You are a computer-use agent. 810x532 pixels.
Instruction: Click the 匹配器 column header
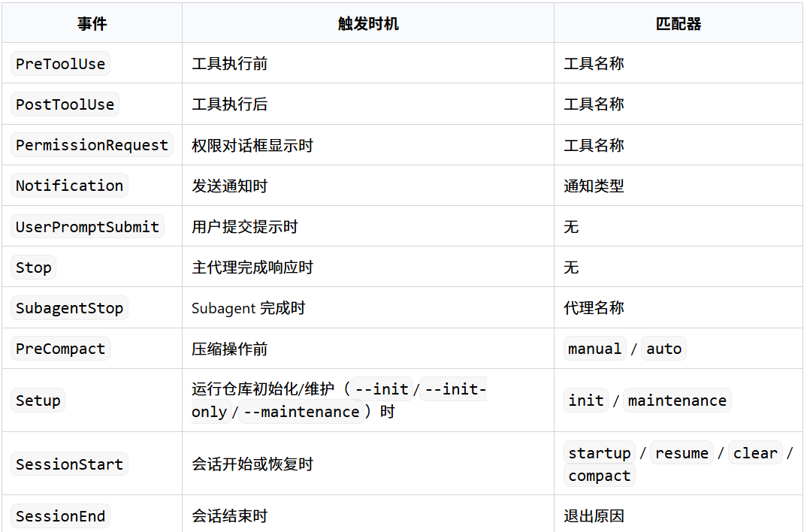click(x=679, y=24)
